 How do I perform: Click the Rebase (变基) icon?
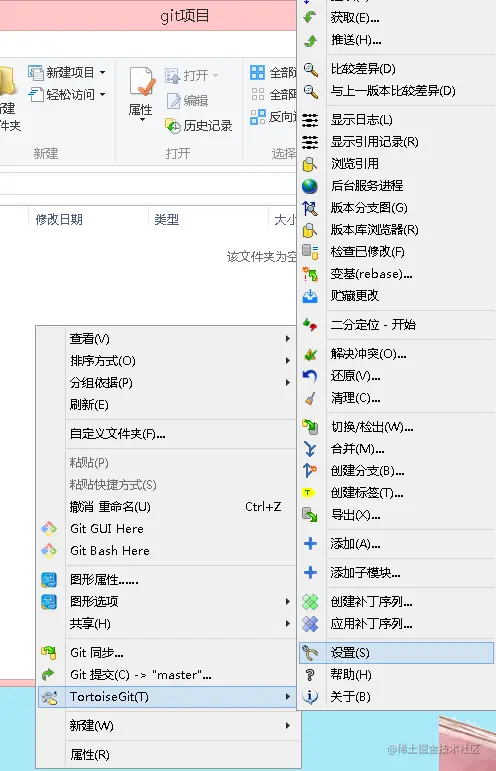(x=310, y=274)
